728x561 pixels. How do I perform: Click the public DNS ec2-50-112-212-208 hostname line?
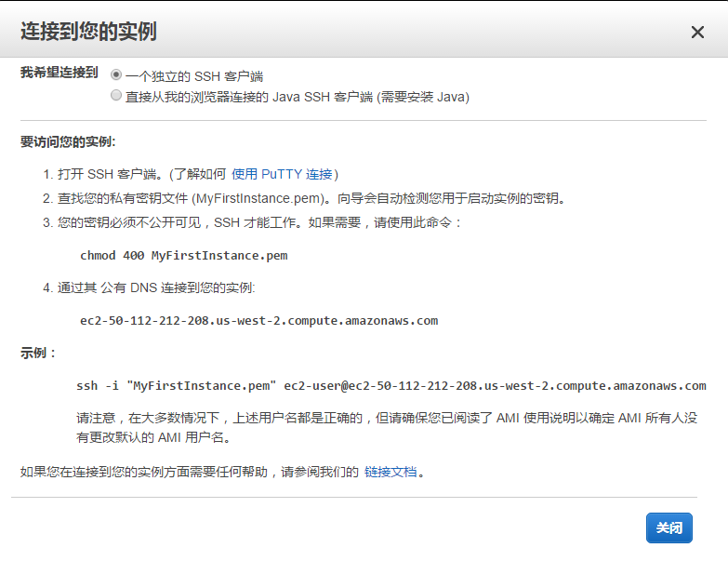coord(259,320)
